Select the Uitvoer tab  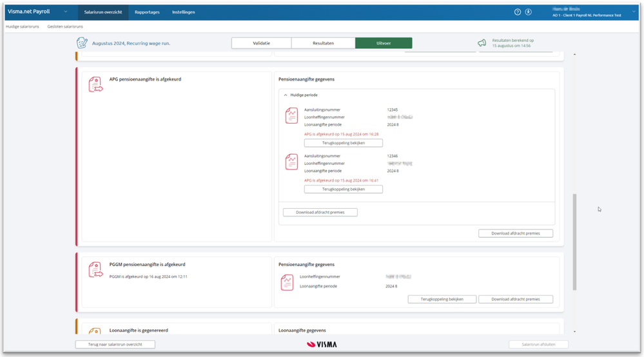pos(384,43)
